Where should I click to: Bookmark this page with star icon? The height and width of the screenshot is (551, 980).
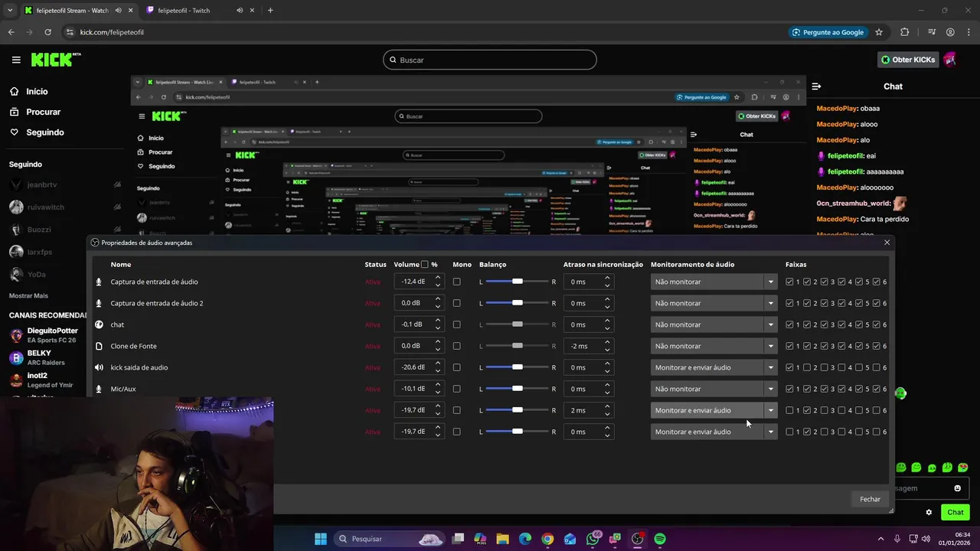tap(879, 32)
